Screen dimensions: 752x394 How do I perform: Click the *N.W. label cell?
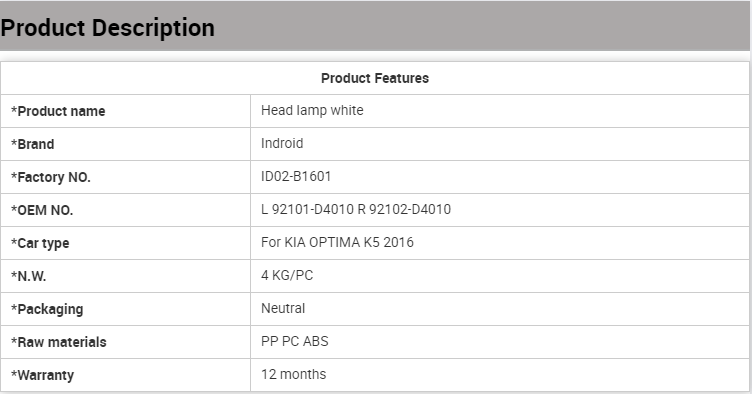(125, 277)
